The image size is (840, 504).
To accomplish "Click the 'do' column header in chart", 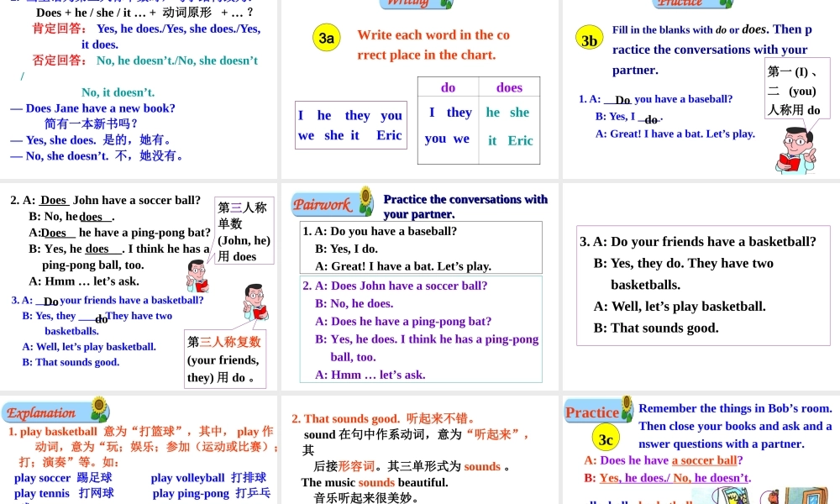I will [x=448, y=87].
